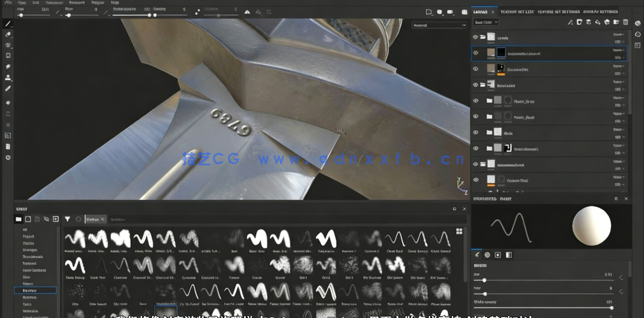
Task: Open the brush filter funnel in the Shelf panel
Action: (67, 219)
